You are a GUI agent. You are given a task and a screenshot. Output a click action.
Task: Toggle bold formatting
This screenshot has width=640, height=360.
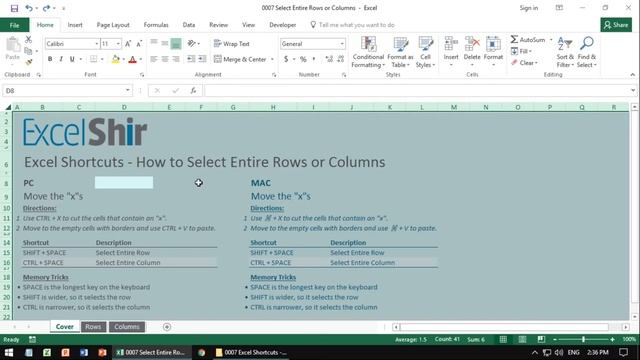(50, 59)
